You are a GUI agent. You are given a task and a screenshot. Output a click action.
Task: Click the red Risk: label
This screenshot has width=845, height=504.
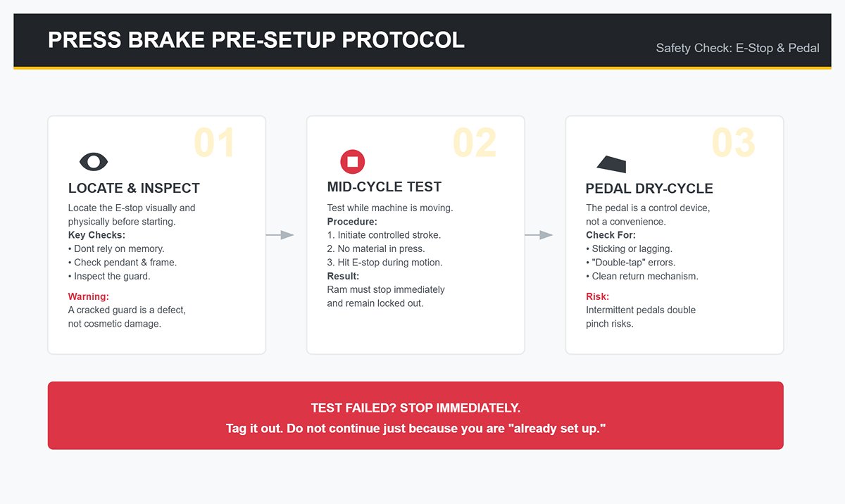(x=597, y=296)
